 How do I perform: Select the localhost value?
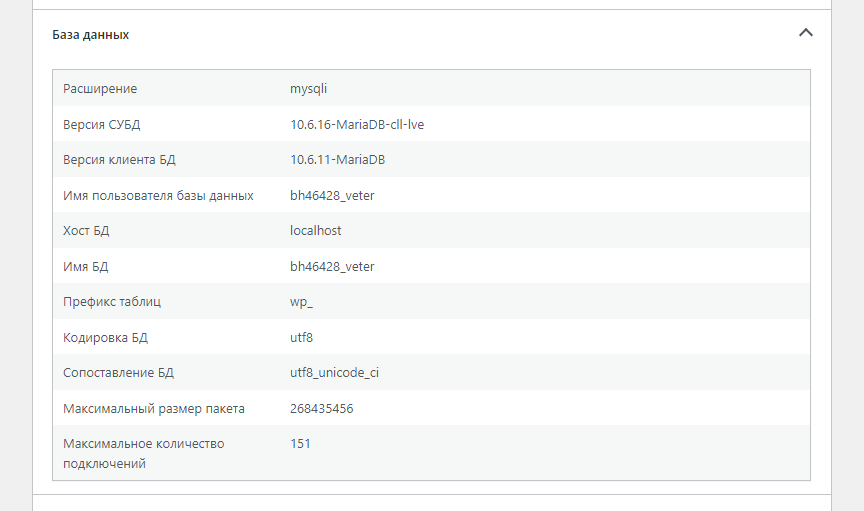click(316, 230)
